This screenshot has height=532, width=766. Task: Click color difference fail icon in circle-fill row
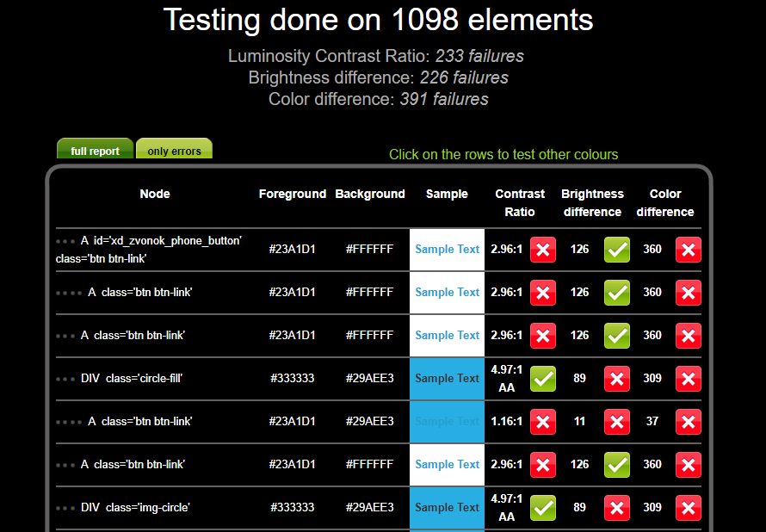click(689, 379)
